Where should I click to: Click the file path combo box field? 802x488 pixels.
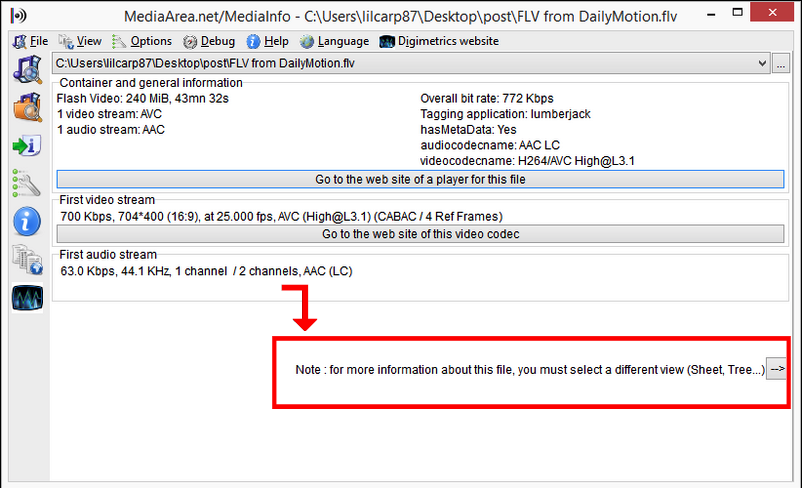click(x=411, y=63)
